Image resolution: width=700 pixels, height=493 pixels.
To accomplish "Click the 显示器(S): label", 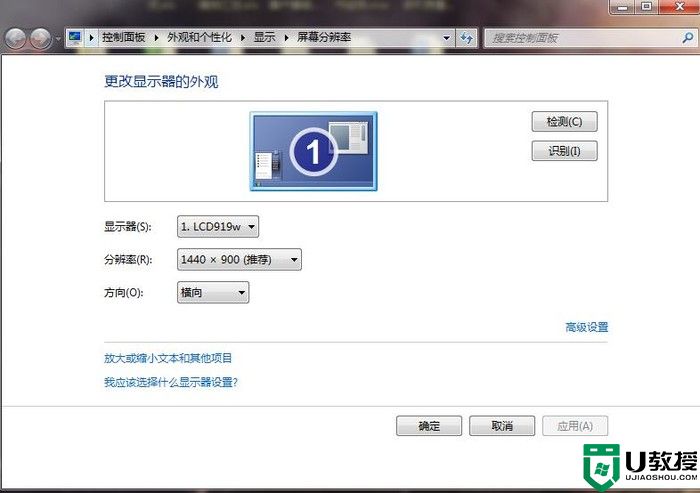I will click(x=128, y=227).
